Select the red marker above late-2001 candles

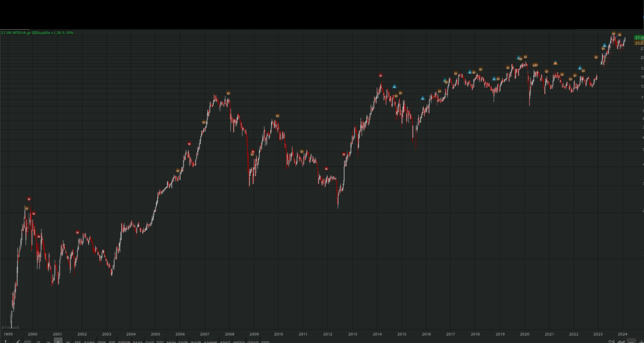pyautogui.click(x=78, y=232)
